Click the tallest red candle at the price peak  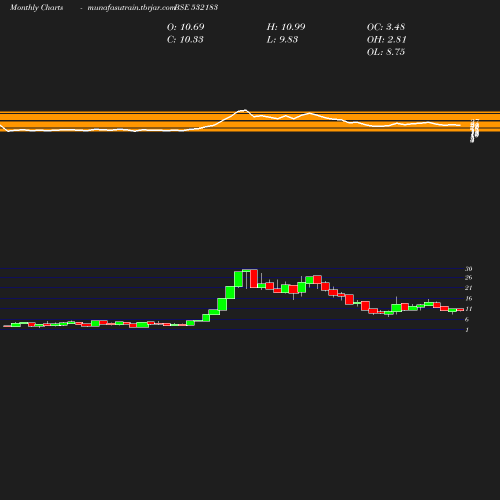click(254, 278)
